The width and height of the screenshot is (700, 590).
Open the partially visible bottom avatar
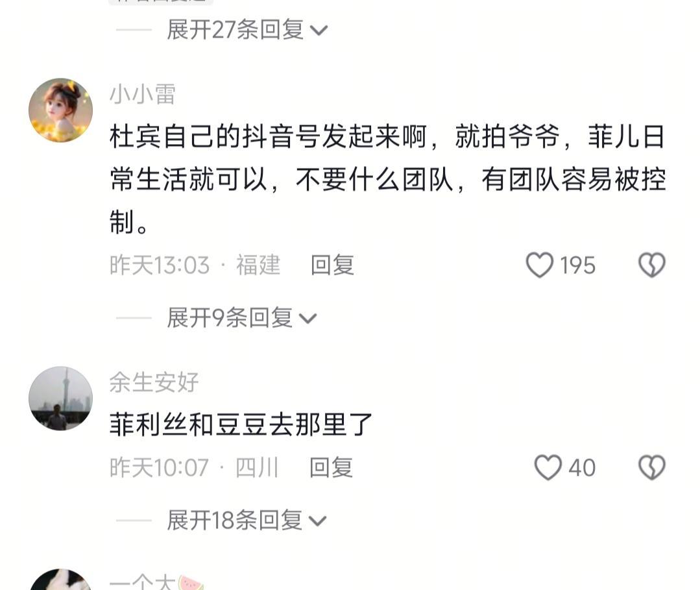61,580
